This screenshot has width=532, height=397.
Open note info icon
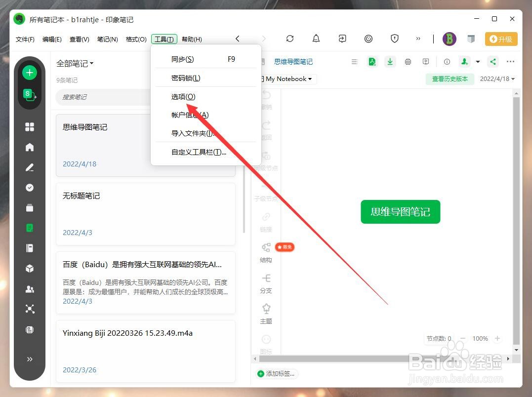tap(447, 62)
